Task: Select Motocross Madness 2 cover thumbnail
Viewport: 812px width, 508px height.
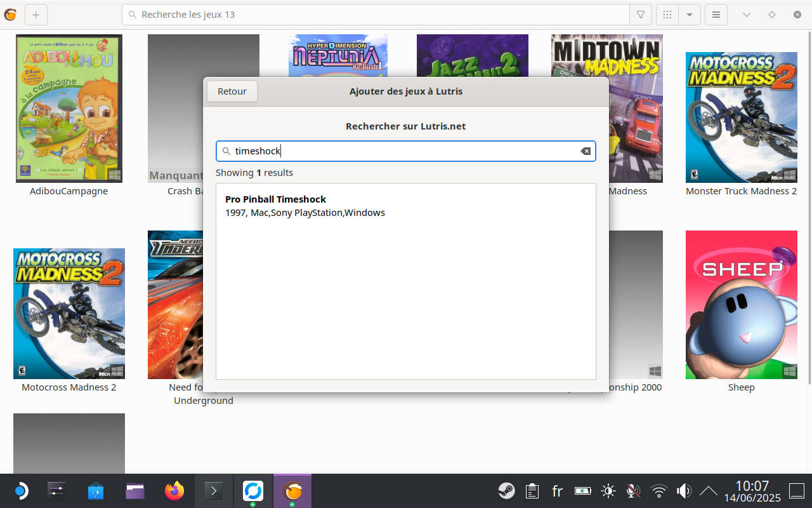Action: 69,314
